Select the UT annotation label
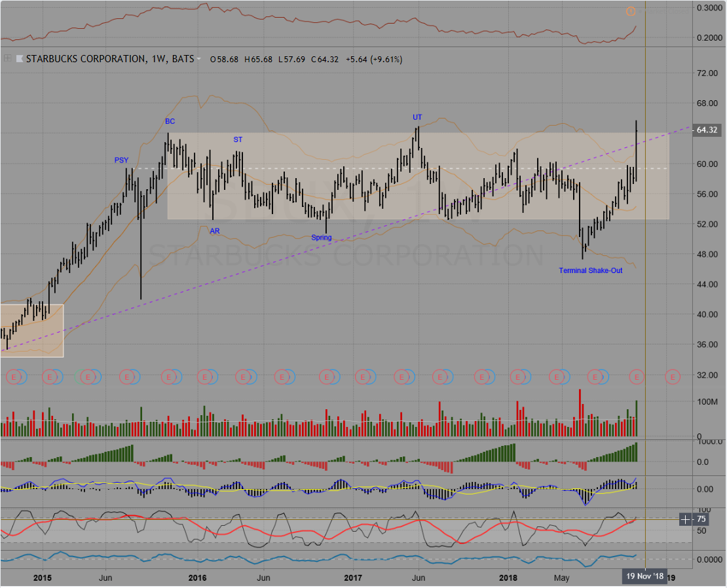Screen dimensions: 727x588 [x=417, y=117]
